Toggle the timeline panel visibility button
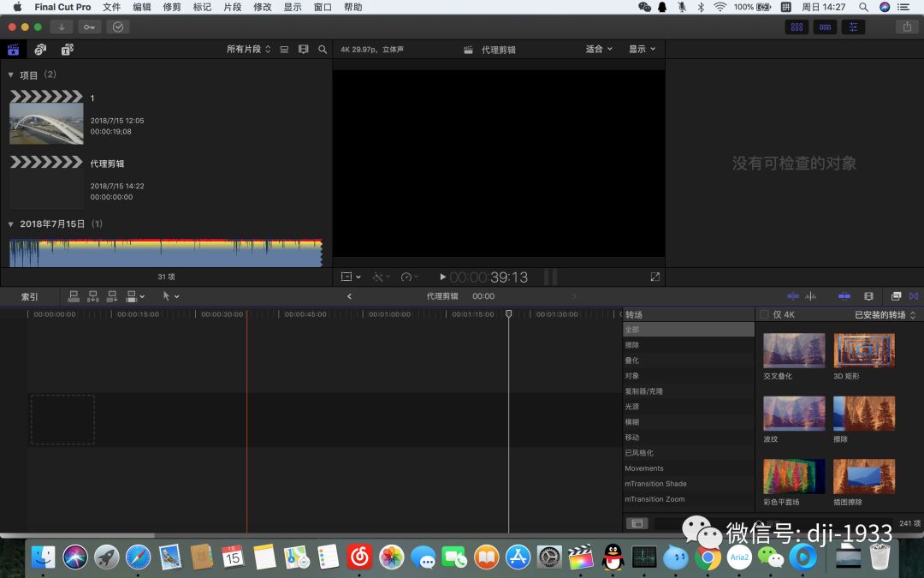 825,27
